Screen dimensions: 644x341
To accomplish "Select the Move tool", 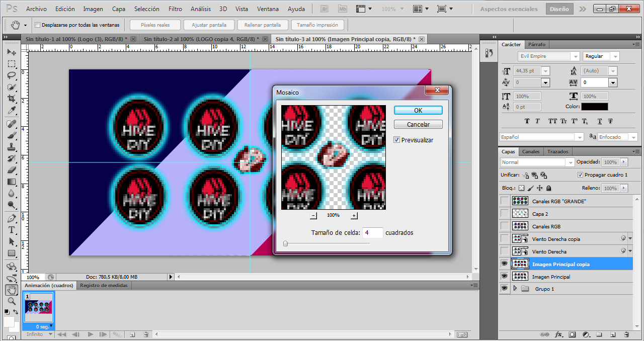I will 12,52.
